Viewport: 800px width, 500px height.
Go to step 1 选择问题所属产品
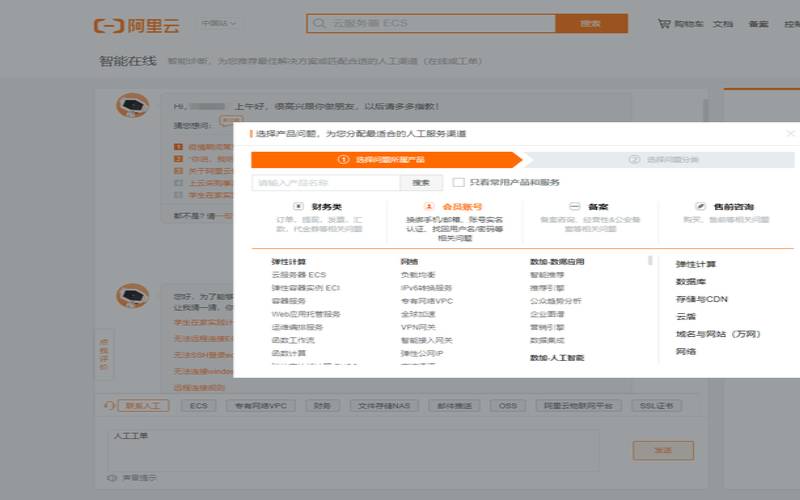click(386, 160)
